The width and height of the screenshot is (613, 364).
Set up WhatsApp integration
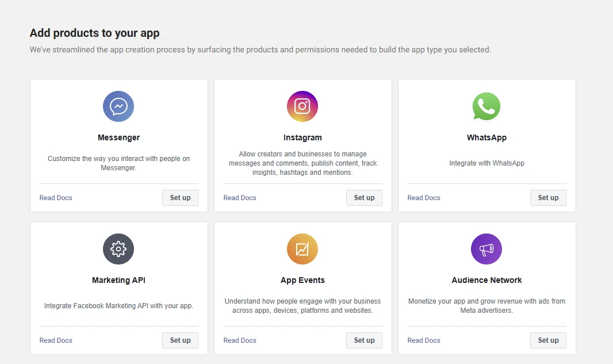click(548, 198)
